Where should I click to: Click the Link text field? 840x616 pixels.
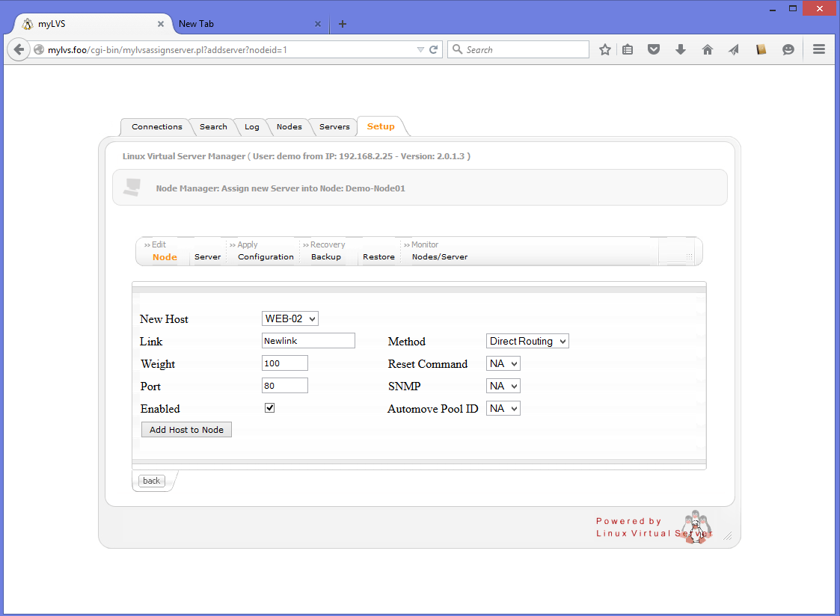point(308,341)
